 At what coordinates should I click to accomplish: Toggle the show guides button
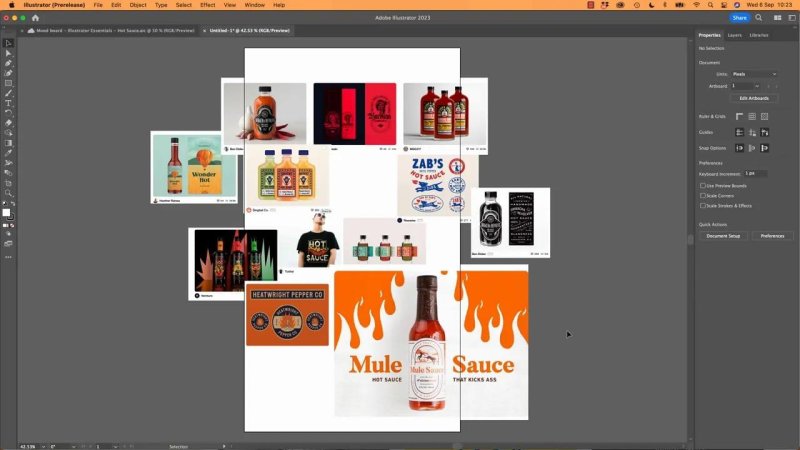point(739,133)
